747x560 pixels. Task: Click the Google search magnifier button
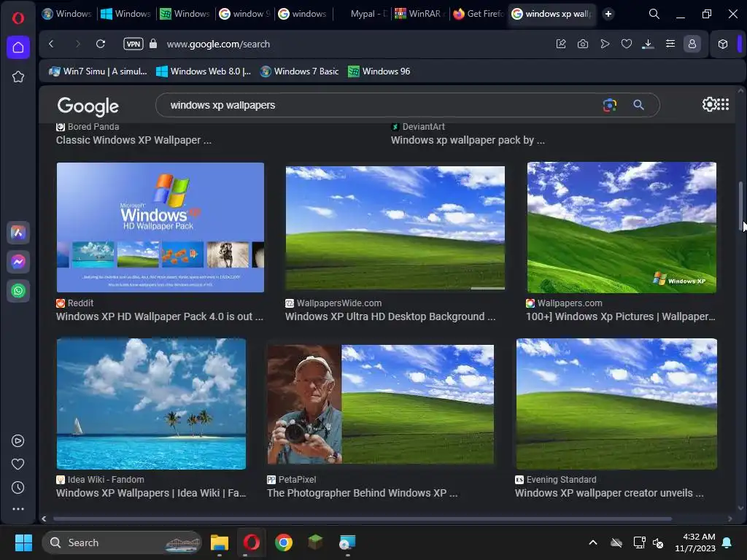(x=639, y=105)
